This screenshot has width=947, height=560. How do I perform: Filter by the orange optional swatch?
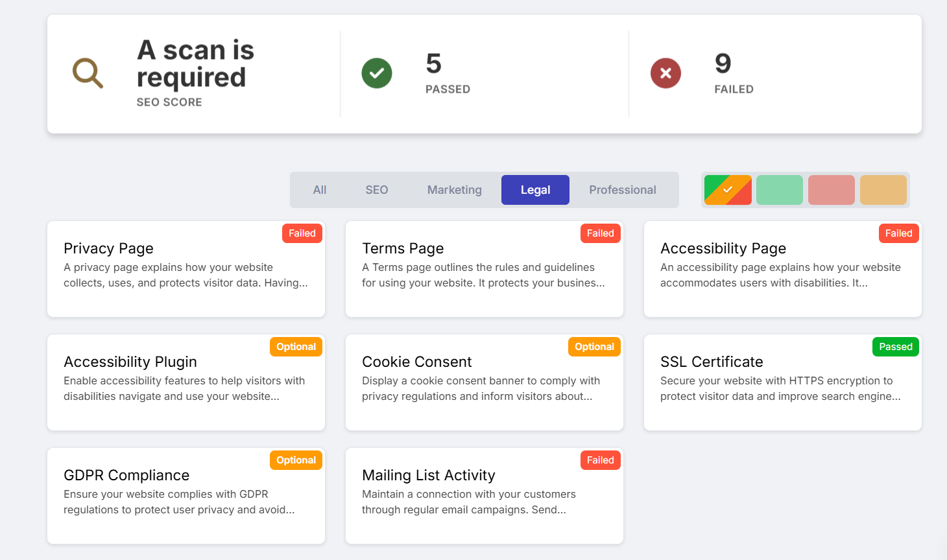pyautogui.click(x=883, y=190)
